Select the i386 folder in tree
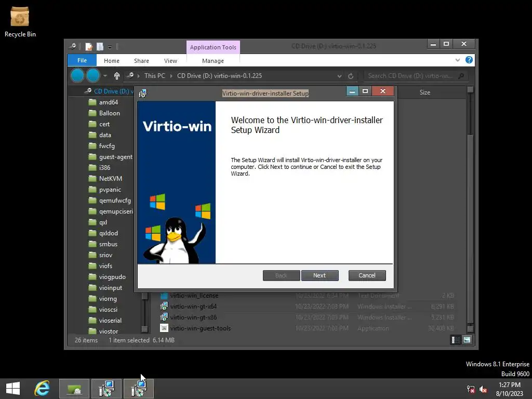532x399 pixels. [x=99, y=168]
